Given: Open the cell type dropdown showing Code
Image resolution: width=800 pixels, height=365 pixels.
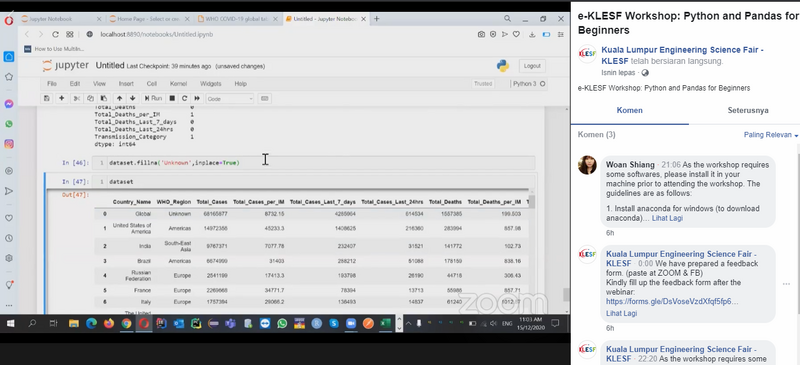Looking at the screenshot, I should [230, 99].
